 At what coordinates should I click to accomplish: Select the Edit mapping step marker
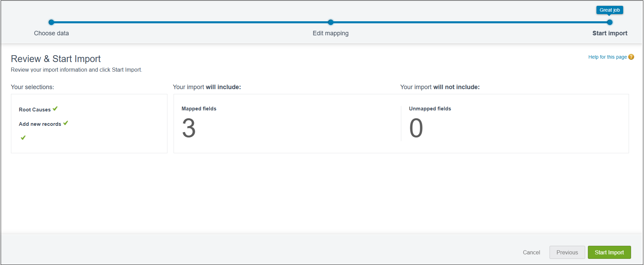tap(330, 22)
